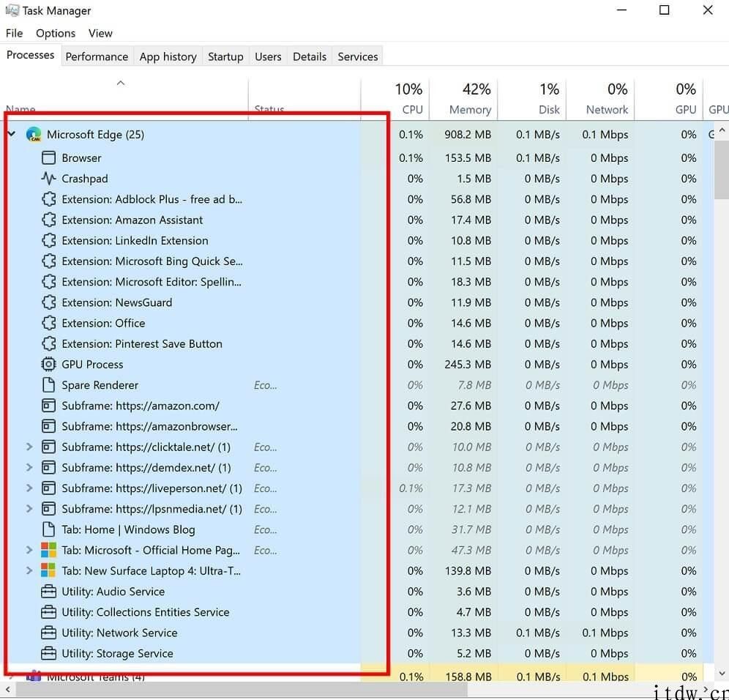
Task: Click the Bing Quick Search extension icon
Action: [x=48, y=261]
